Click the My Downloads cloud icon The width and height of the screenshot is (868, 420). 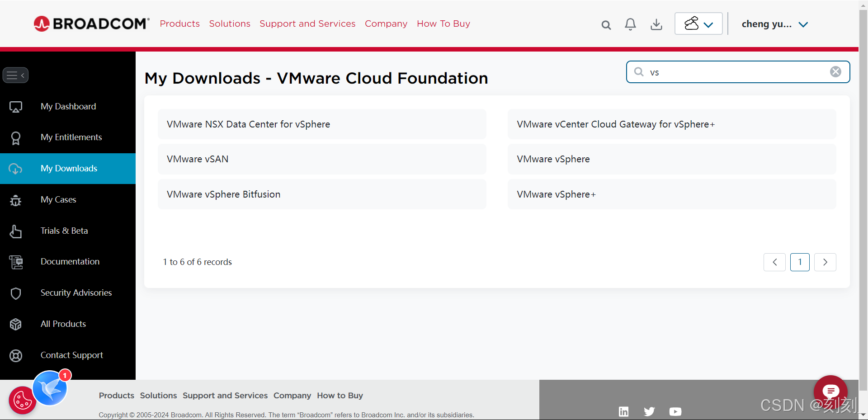(15, 169)
